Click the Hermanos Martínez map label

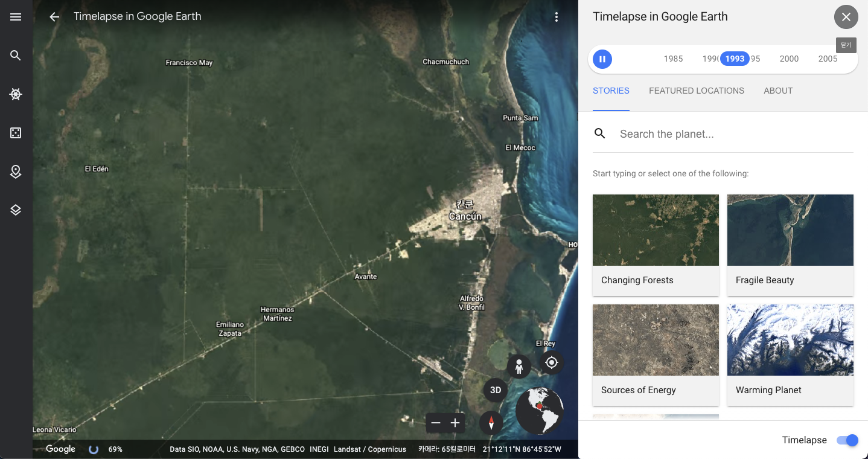coord(278,314)
